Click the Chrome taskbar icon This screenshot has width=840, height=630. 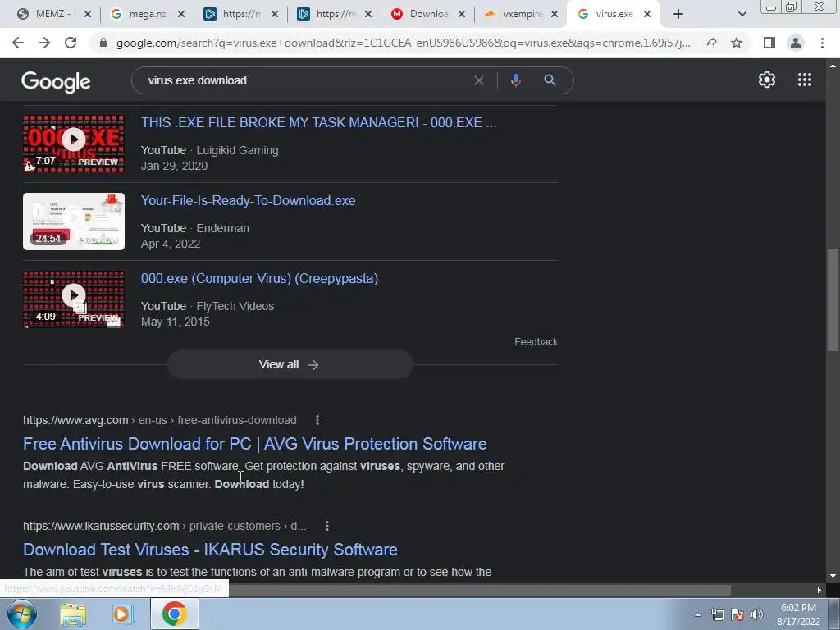tap(174, 614)
